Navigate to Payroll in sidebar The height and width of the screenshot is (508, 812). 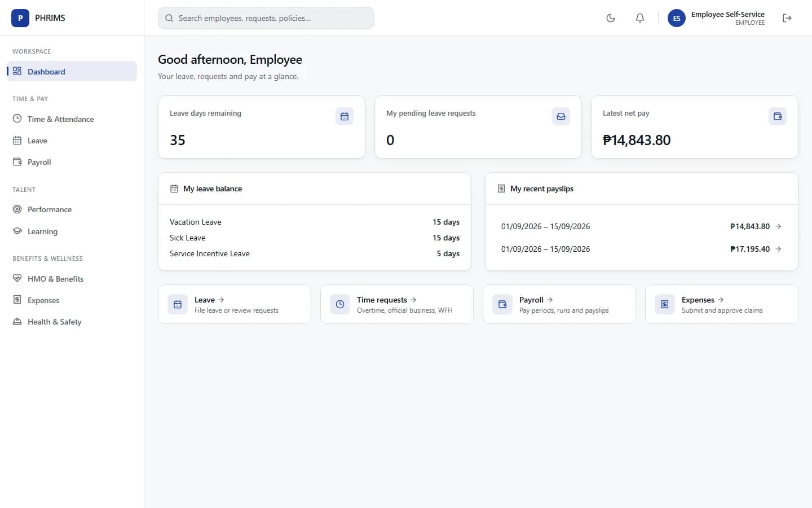tap(72, 162)
